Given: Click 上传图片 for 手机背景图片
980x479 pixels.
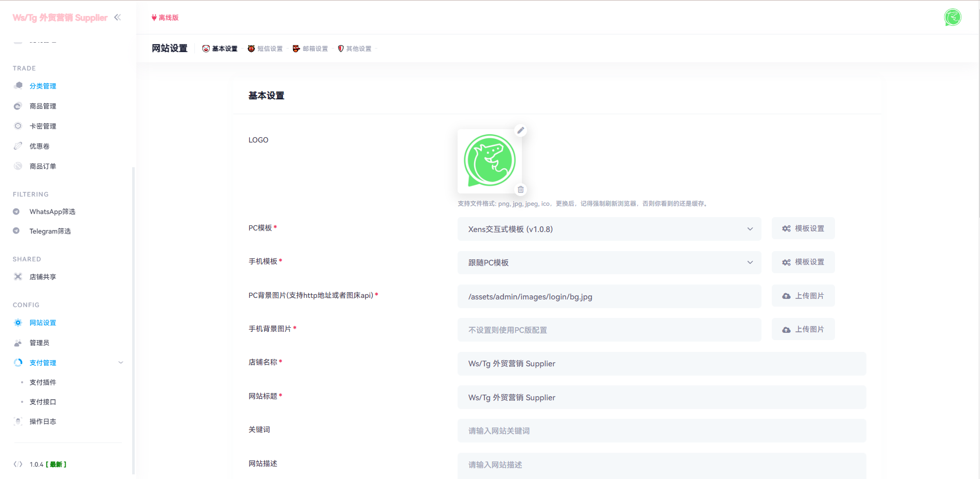Looking at the screenshot, I should point(803,329).
